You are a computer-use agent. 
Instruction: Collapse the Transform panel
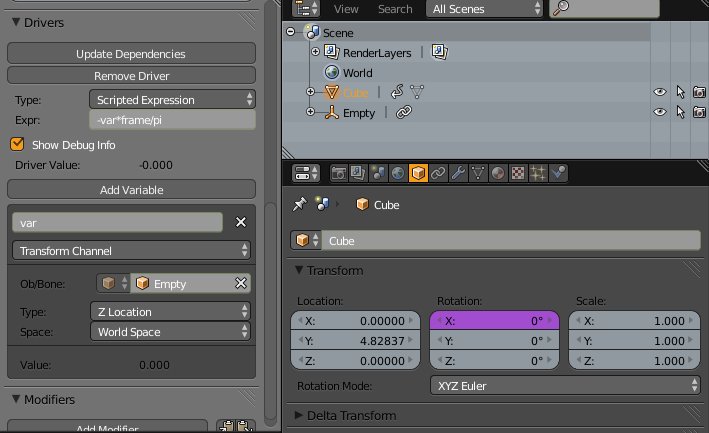tap(299, 270)
